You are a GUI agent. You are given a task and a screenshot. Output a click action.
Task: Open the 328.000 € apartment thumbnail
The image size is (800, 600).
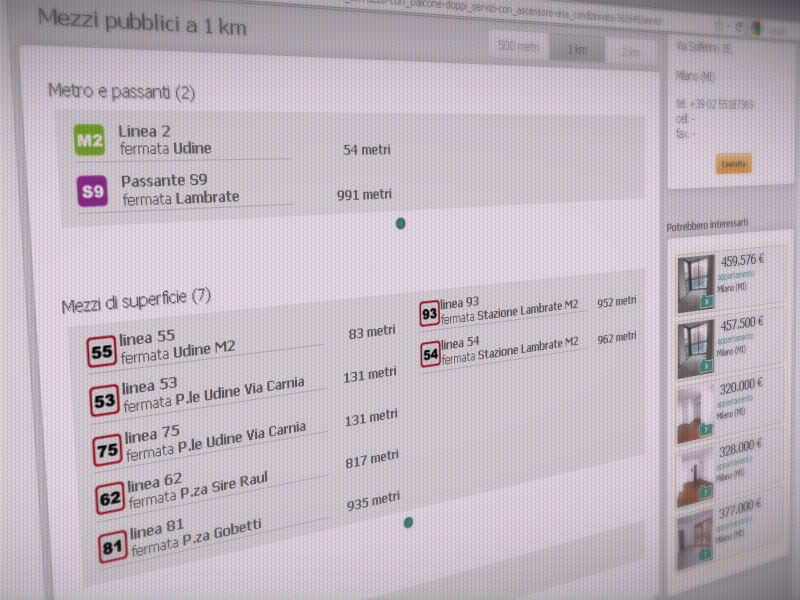[x=694, y=478]
